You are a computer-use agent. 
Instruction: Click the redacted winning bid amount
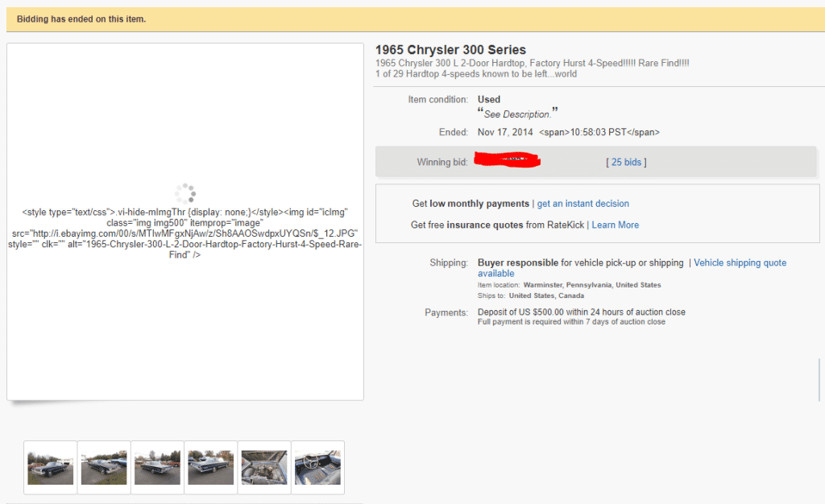507,160
